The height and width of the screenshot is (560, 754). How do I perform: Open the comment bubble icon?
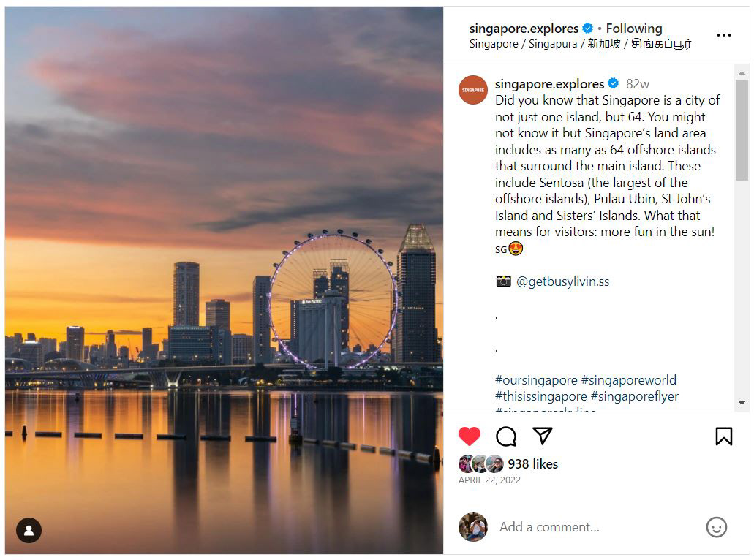(x=506, y=436)
